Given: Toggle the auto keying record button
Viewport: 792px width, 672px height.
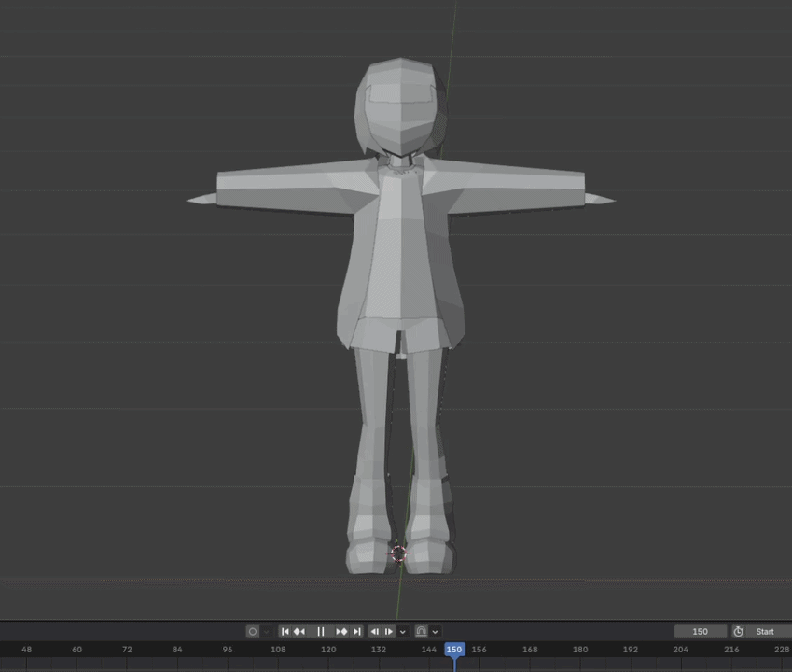Looking at the screenshot, I should tap(252, 632).
